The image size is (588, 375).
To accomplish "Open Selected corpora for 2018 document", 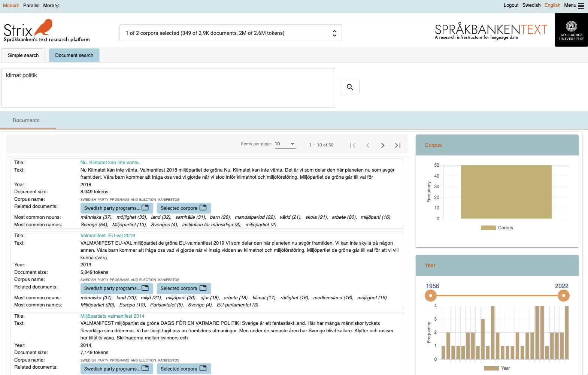I will pyautogui.click(x=184, y=208).
